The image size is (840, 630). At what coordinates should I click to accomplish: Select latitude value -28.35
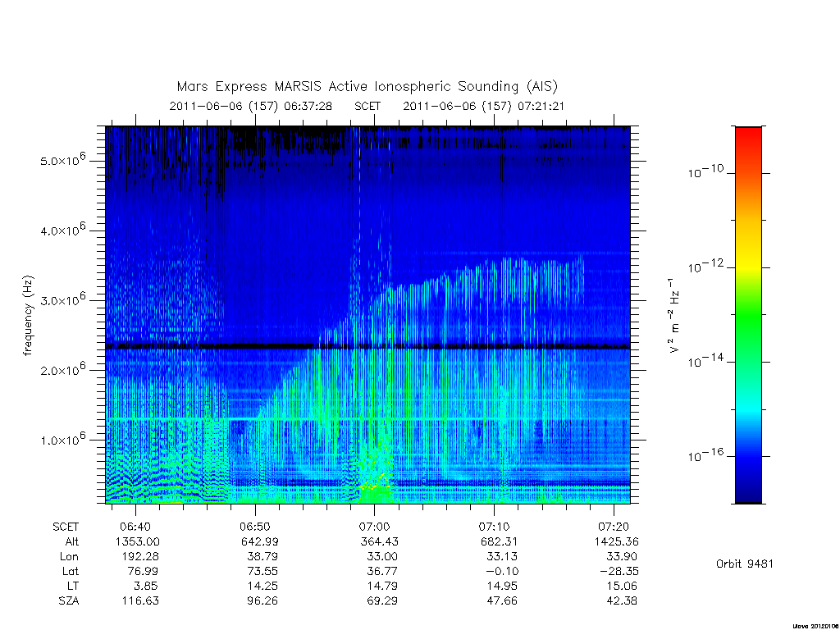click(619, 572)
